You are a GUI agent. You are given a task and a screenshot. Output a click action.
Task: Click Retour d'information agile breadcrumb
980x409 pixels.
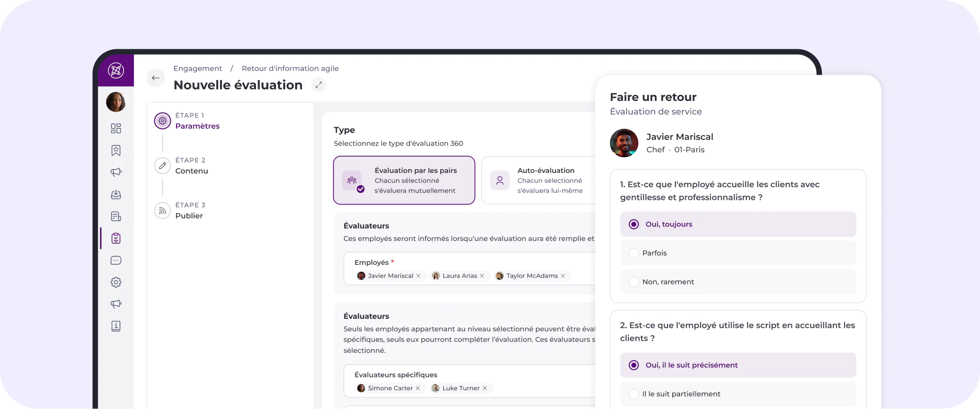pos(290,68)
